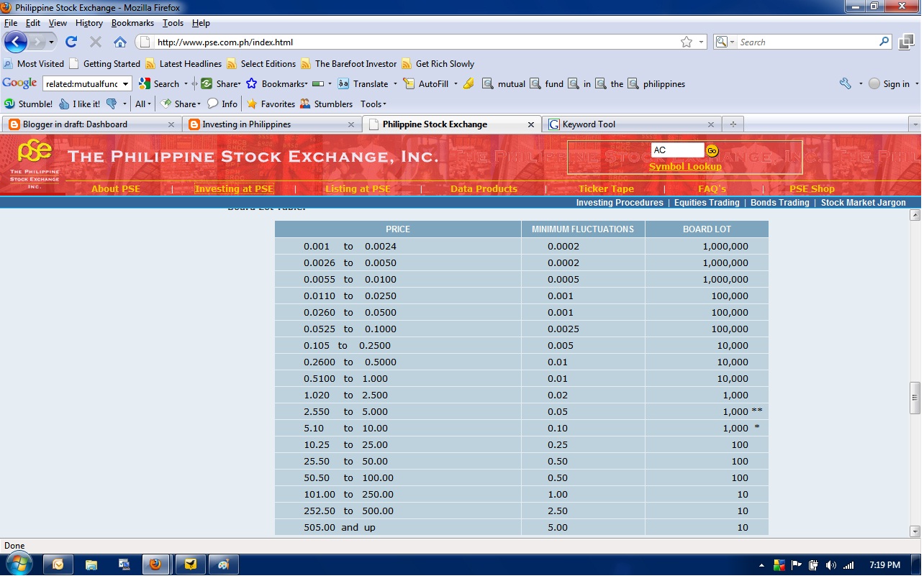Click the Stumble! icon on StumbleUpon toolbar
The height and width of the screenshot is (581, 924).
(x=10, y=103)
